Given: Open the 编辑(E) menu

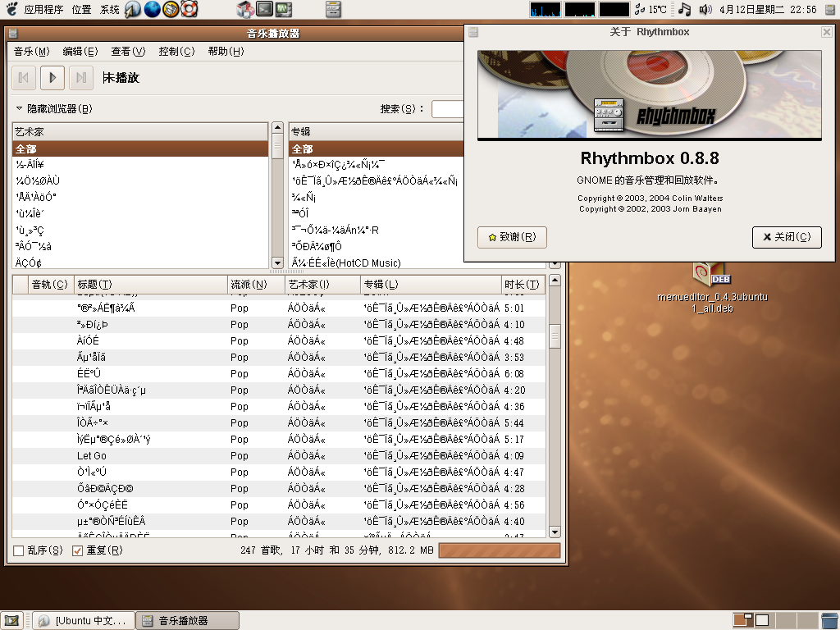Looking at the screenshot, I should pyautogui.click(x=80, y=52).
